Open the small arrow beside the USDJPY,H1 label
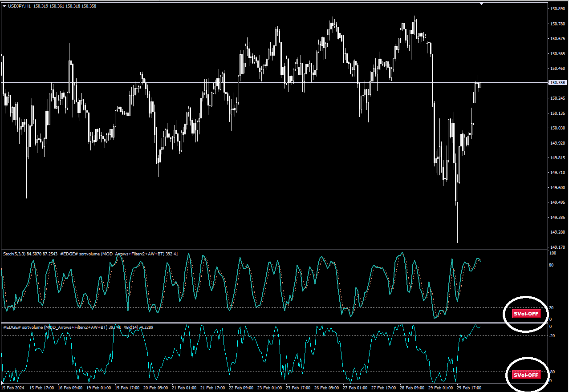 [4, 6]
